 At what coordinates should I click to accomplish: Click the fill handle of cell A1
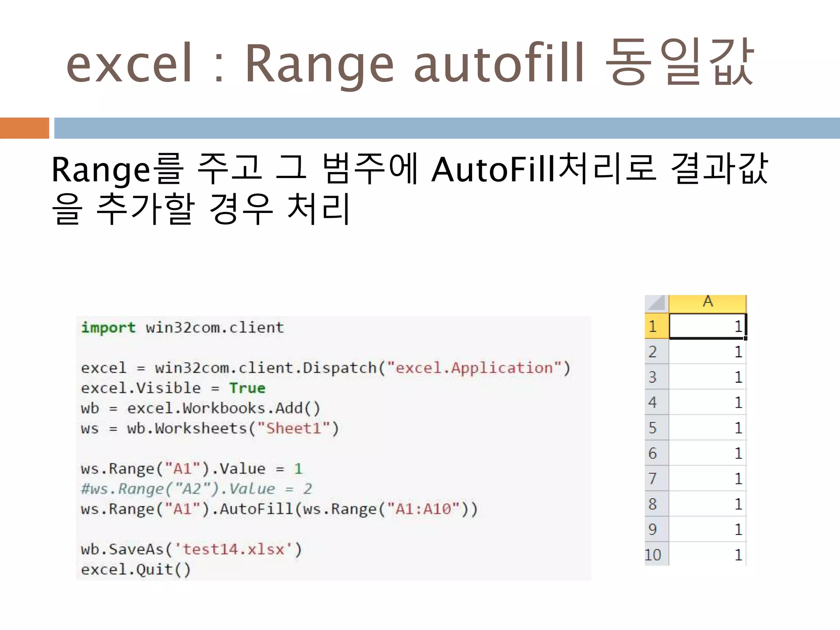(x=745, y=338)
